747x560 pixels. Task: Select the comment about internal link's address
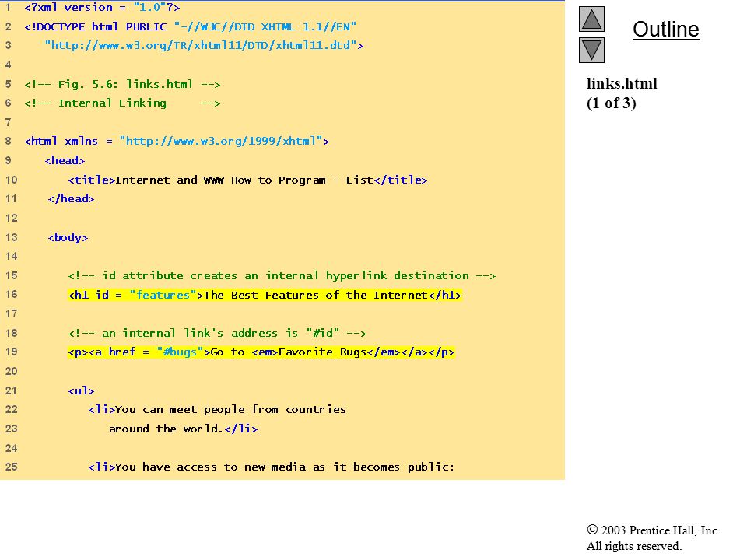point(217,334)
